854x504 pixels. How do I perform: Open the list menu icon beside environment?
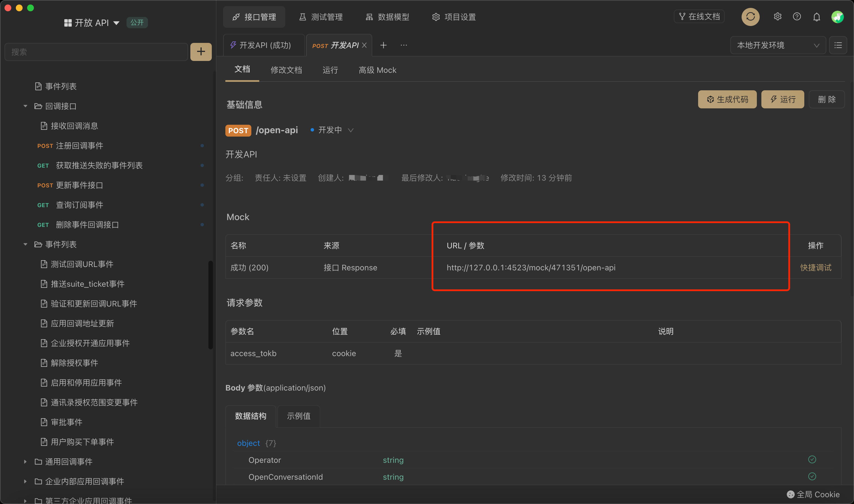click(x=838, y=45)
